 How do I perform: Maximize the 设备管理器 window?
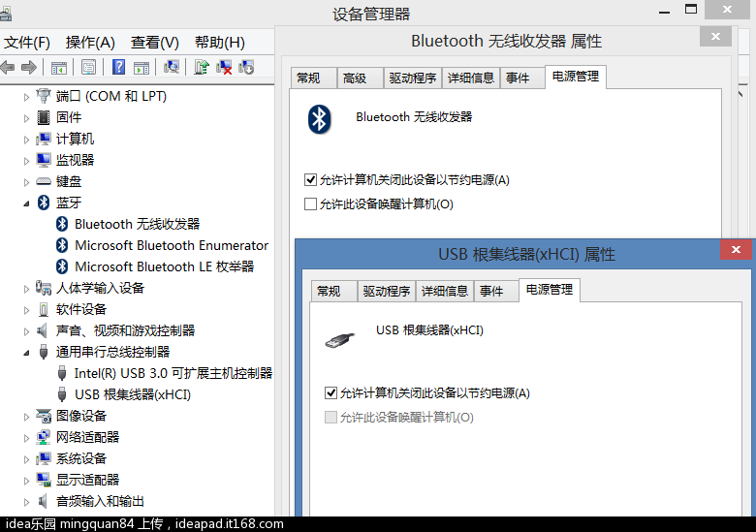point(691,9)
